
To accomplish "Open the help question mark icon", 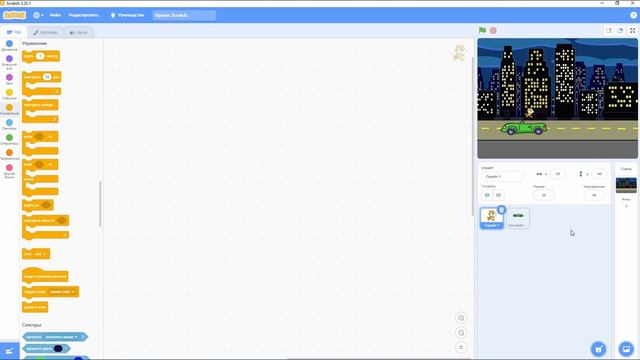I will click(x=633, y=15).
